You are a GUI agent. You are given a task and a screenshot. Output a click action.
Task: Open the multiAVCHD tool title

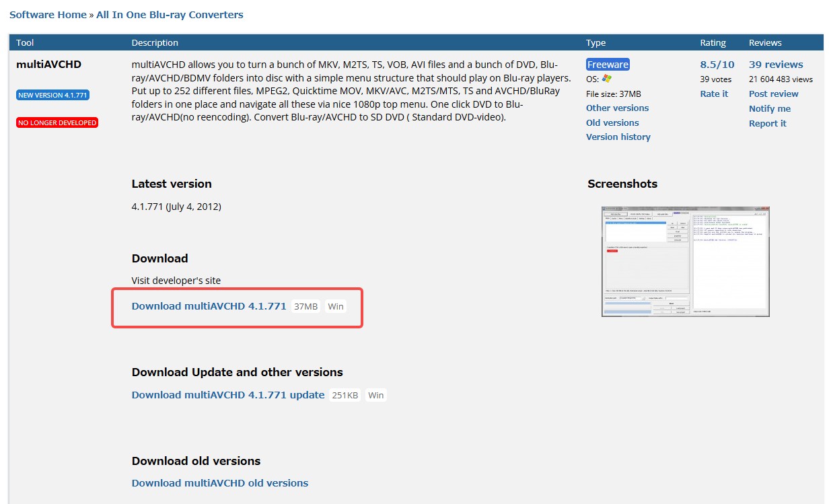pos(48,65)
